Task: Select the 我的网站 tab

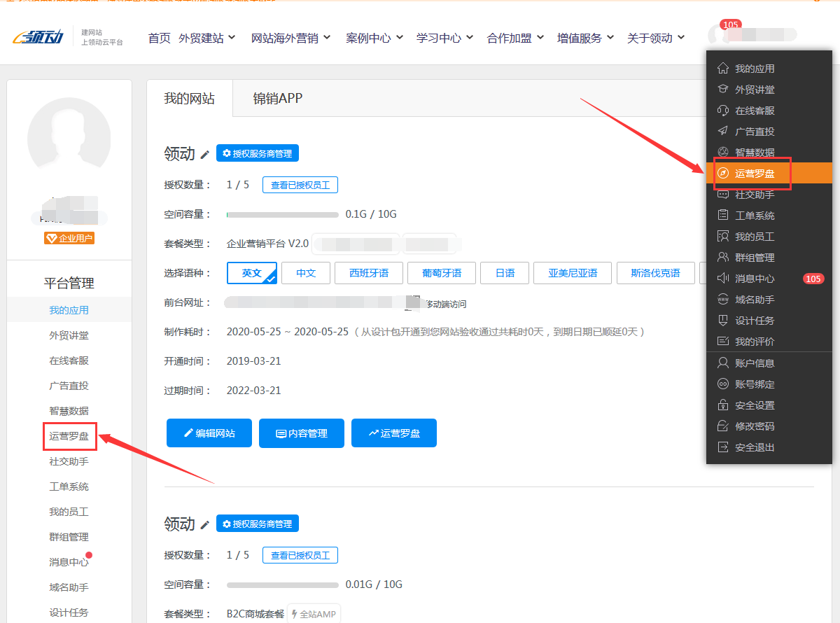Action: pyautogui.click(x=189, y=98)
